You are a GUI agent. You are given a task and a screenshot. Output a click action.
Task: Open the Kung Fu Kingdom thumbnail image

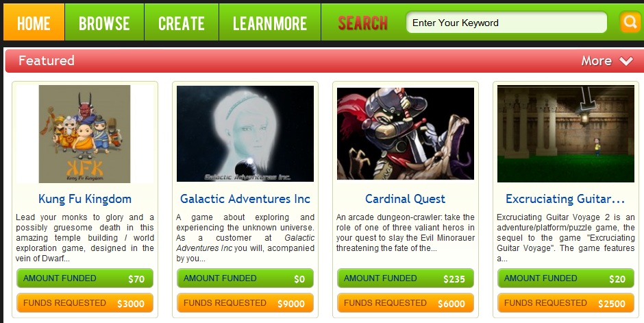pyautogui.click(x=84, y=134)
